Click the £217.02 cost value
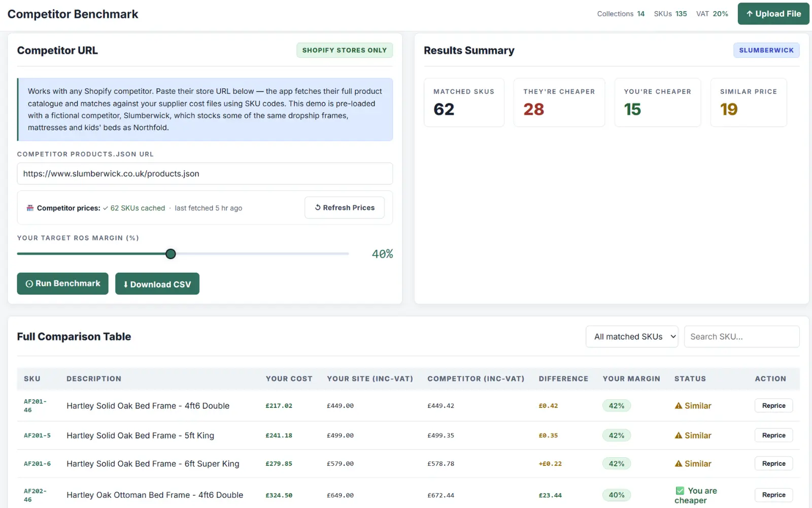812x508 pixels. (279, 405)
